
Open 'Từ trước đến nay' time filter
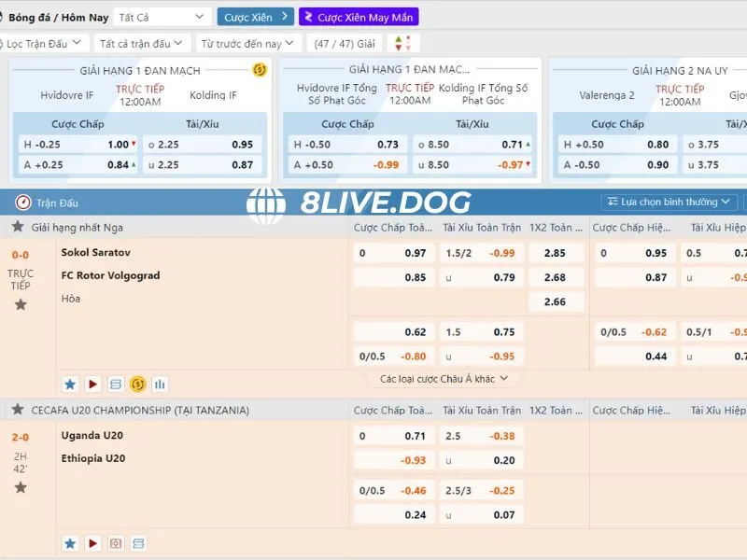tap(247, 43)
